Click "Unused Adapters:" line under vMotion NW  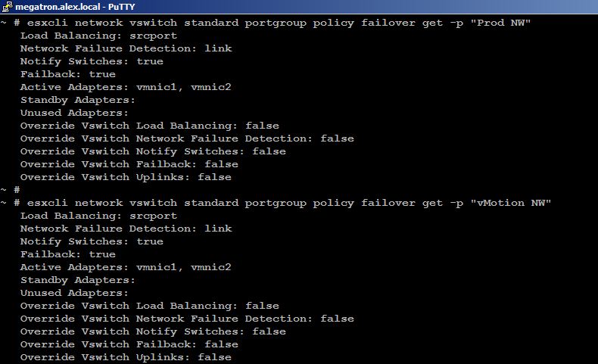74,293
